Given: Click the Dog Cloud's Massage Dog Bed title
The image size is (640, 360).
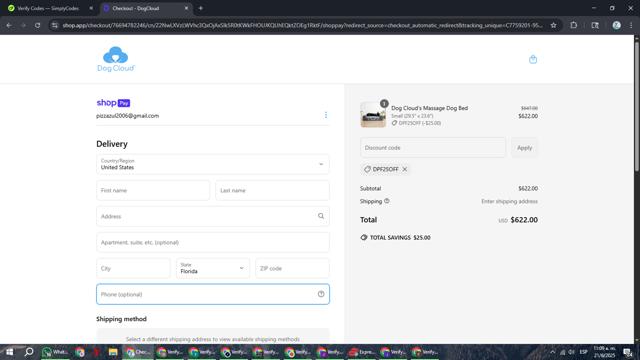Looking at the screenshot, I should 429,108.
